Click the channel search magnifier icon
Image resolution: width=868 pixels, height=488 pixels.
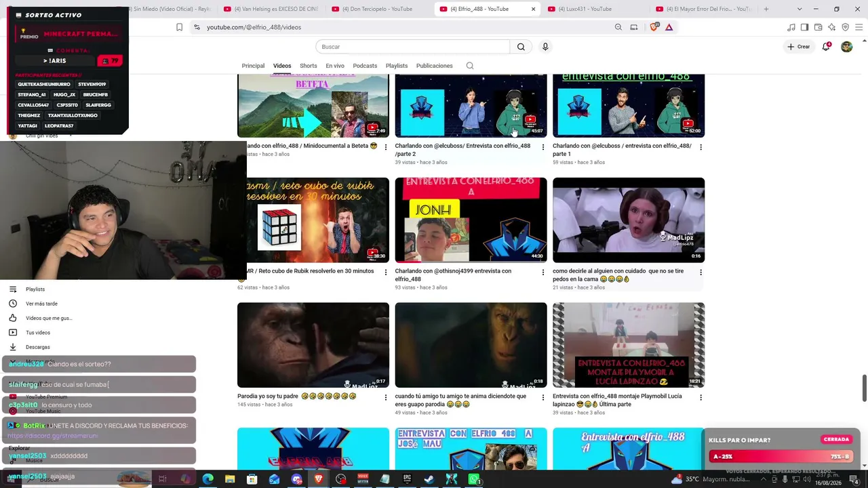470,66
